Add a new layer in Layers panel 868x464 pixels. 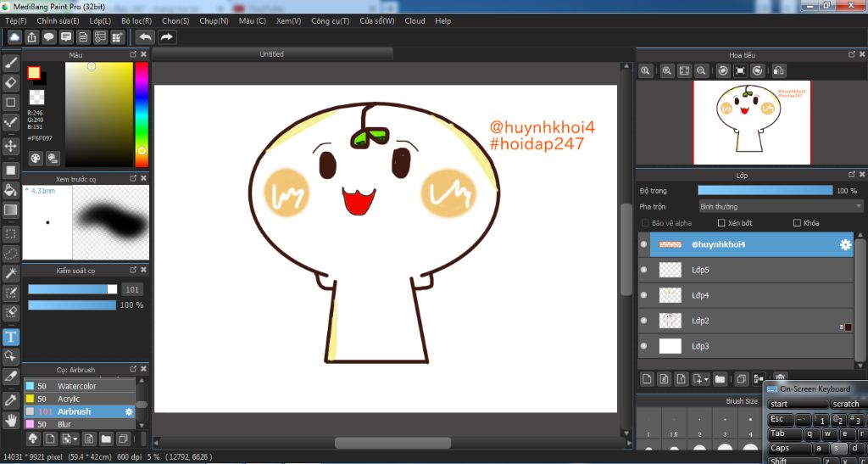click(646, 378)
